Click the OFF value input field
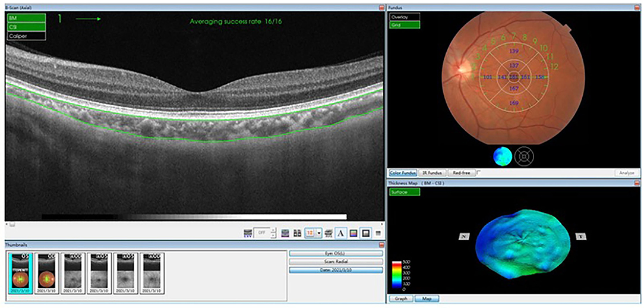 262,233
